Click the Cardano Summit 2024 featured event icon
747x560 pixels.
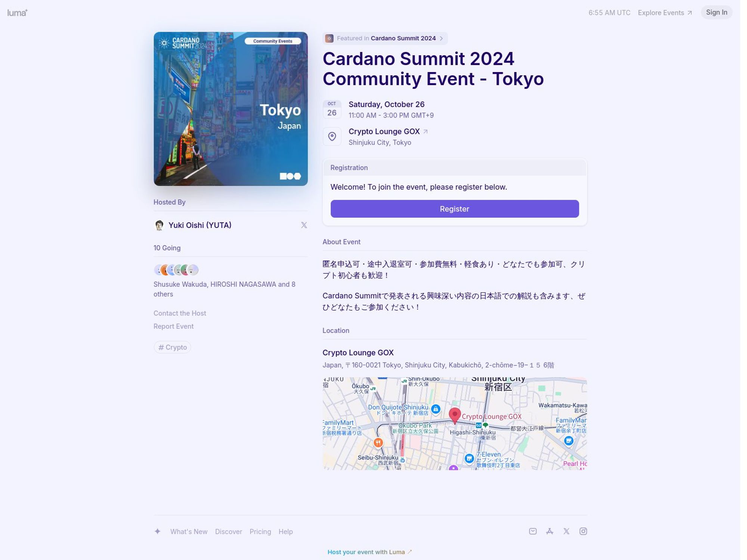329,38
